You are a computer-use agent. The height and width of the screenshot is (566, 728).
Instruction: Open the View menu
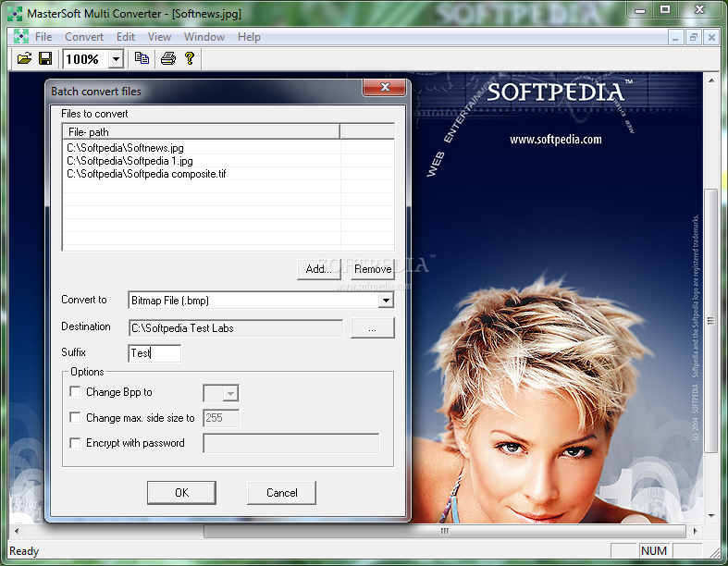pos(159,37)
